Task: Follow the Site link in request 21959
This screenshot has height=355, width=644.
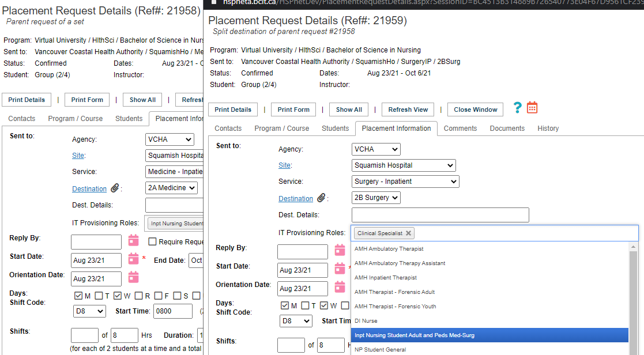Action: click(x=284, y=165)
